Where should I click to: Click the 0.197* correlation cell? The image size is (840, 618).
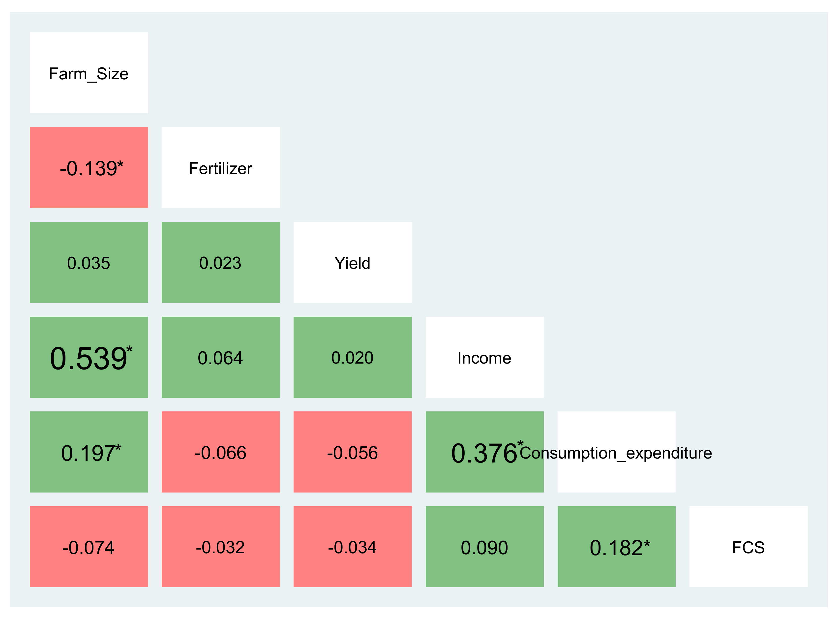[x=89, y=452]
